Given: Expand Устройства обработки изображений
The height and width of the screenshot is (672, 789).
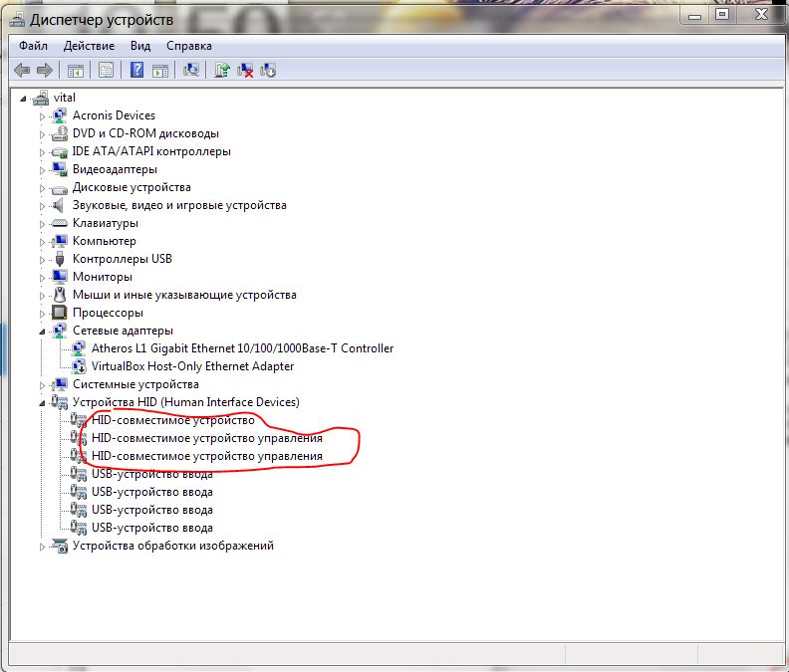Looking at the screenshot, I should point(42,547).
